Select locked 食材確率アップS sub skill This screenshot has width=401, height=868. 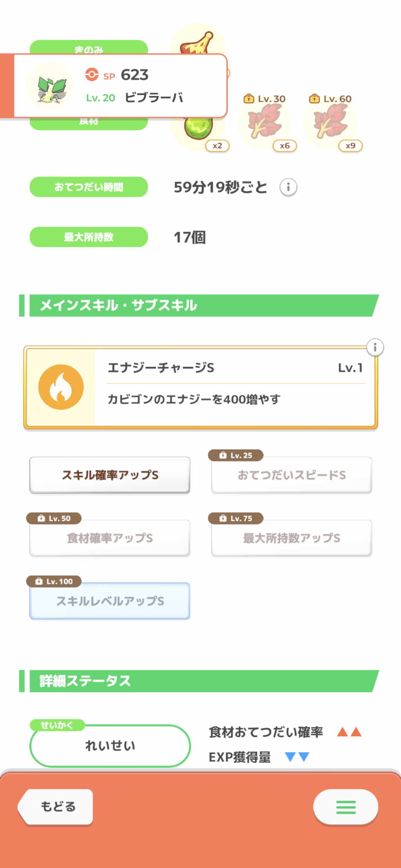tap(110, 538)
